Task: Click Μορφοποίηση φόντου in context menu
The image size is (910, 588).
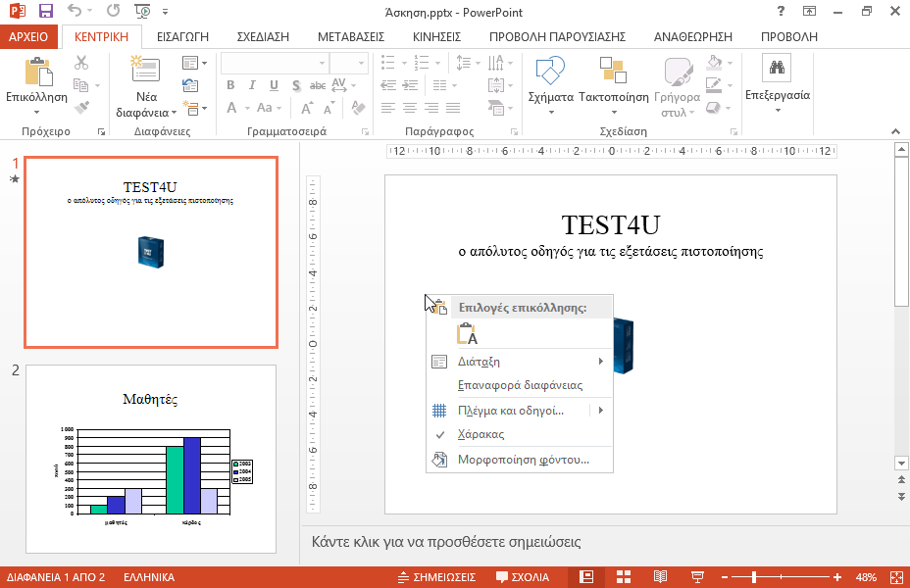Action: click(x=520, y=460)
